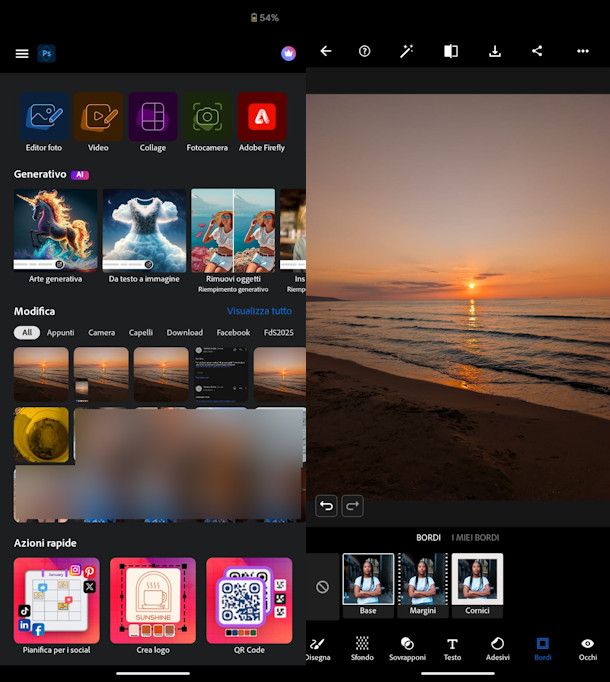Choose the Cornici border style
The height and width of the screenshot is (682, 610).
(477, 585)
